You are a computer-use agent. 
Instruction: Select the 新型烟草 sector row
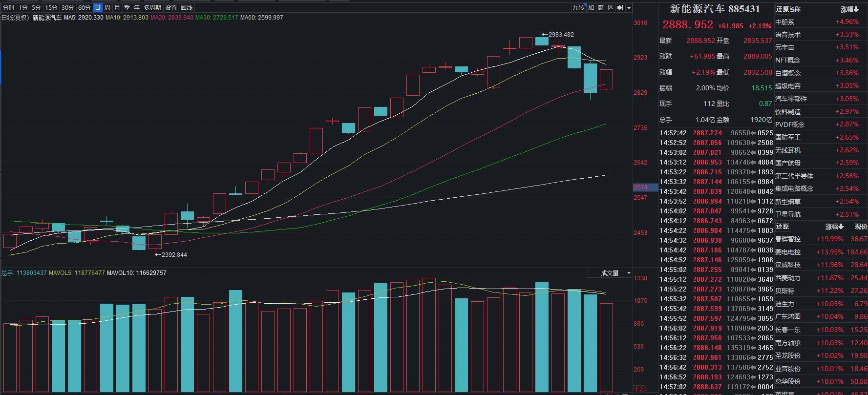pyautogui.click(x=821, y=202)
